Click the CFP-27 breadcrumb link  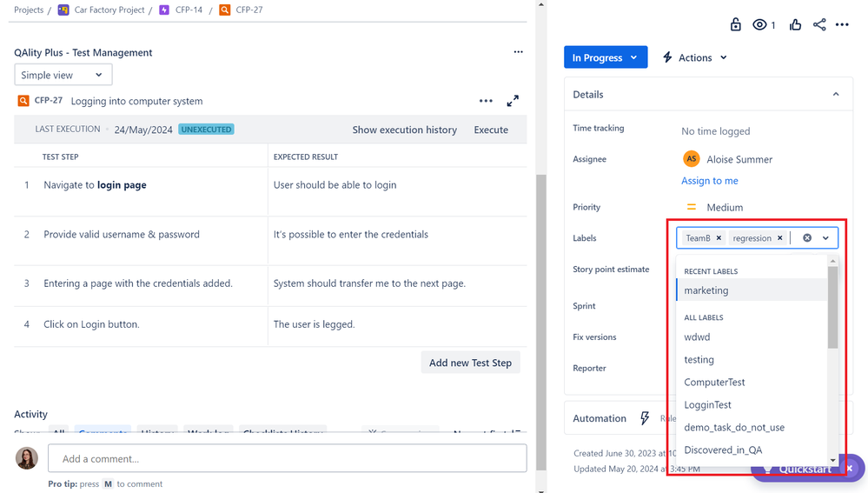pyautogui.click(x=249, y=10)
